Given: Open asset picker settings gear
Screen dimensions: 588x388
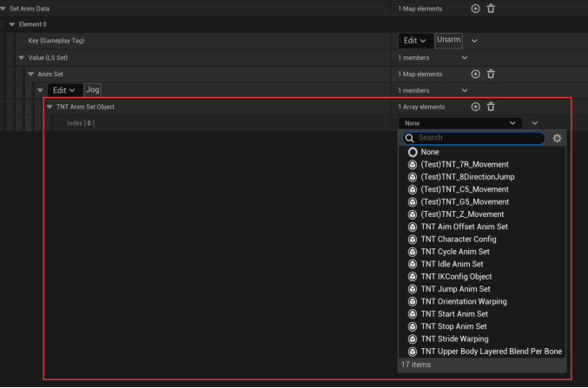Looking at the screenshot, I should point(557,138).
